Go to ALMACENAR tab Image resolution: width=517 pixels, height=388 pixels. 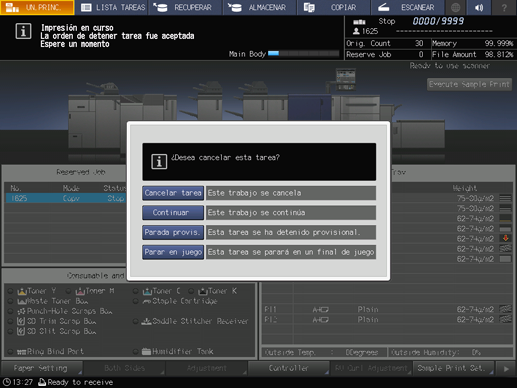260,7
